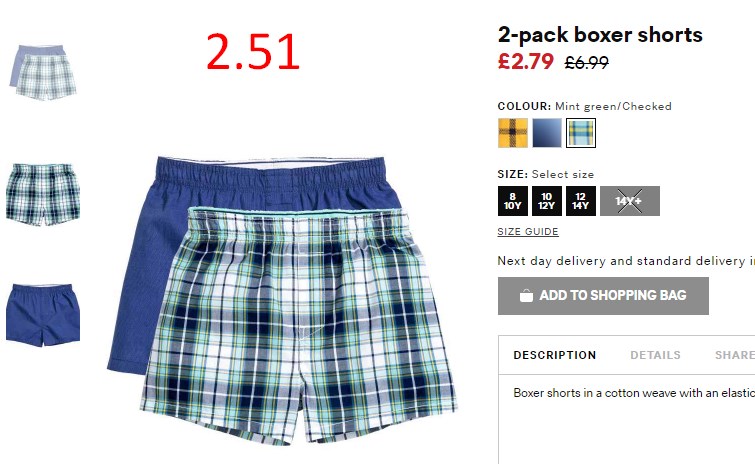Open the Description tab
The height and width of the screenshot is (464, 755).
555,355
